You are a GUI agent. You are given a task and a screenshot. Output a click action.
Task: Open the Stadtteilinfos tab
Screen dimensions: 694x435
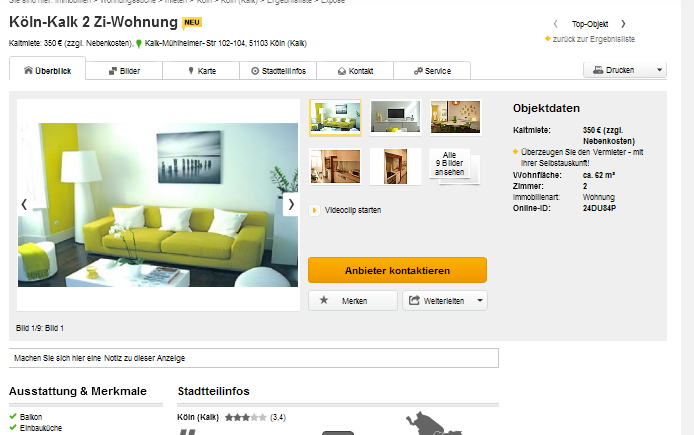278,71
